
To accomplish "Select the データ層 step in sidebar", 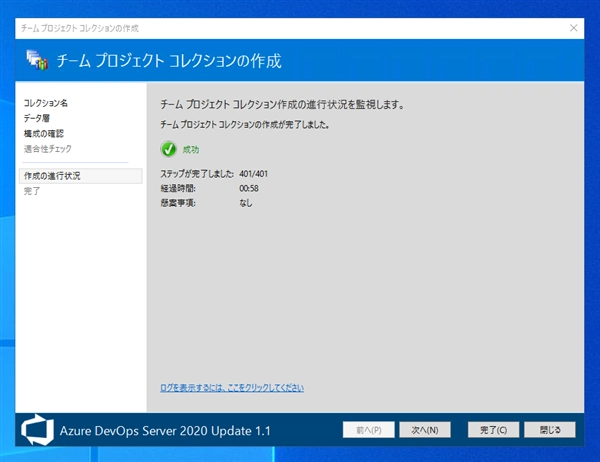I will (37, 118).
